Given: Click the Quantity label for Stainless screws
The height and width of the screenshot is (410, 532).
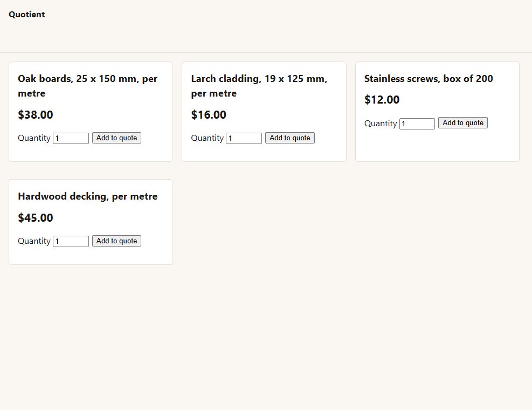Looking at the screenshot, I should pyautogui.click(x=381, y=124).
